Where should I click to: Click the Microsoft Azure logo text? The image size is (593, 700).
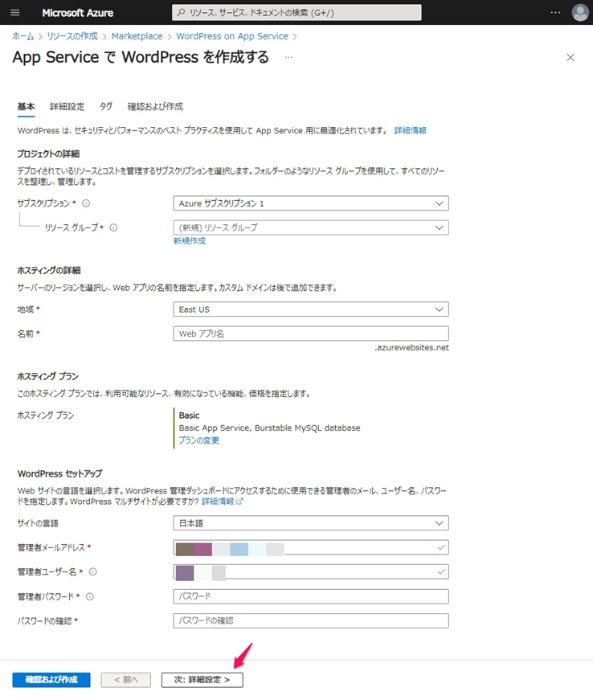coord(78,13)
